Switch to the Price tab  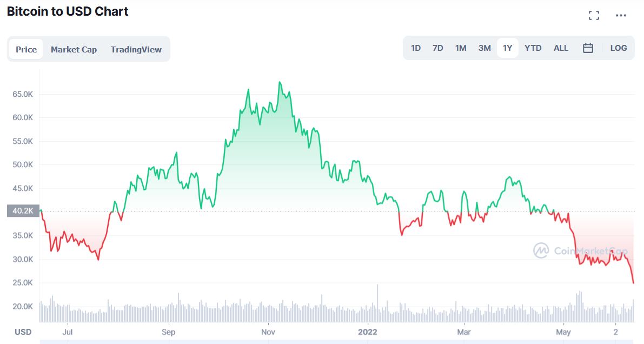tap(26, 49)
